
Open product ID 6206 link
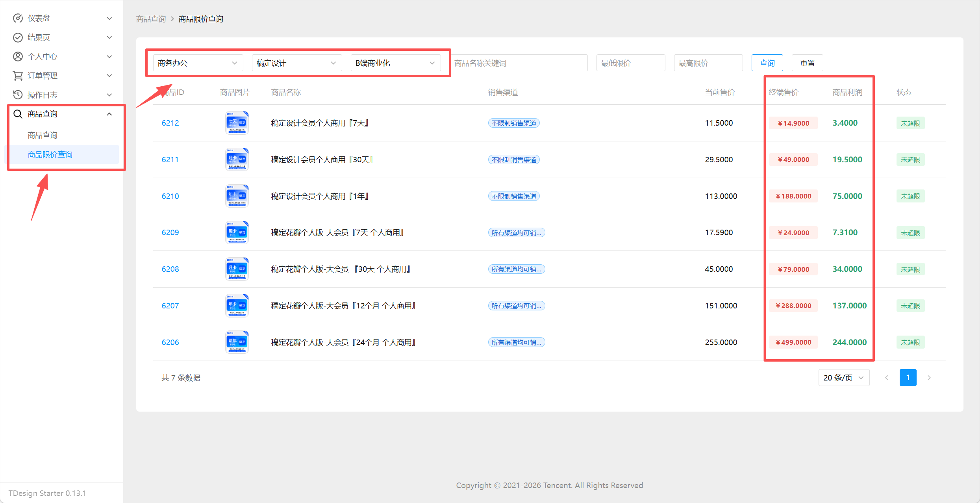pos(170,342)
